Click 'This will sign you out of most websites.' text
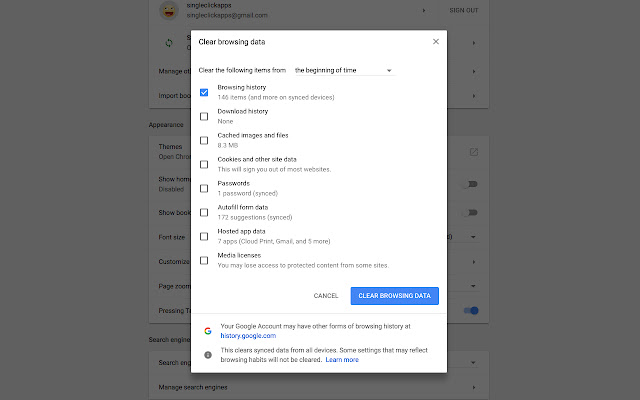This screenshot has width=640, height=400. pyautogui.click(x=274, y=169)
